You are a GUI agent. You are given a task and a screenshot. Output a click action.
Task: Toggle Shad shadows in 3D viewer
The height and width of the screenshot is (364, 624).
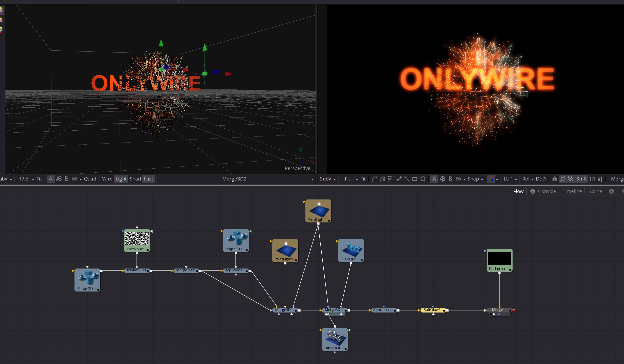(x=135, y=179)
